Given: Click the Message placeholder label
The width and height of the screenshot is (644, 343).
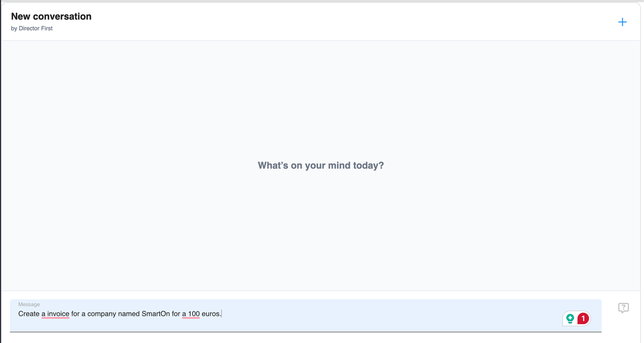Looking at the screenshot, I should (29, 304).
